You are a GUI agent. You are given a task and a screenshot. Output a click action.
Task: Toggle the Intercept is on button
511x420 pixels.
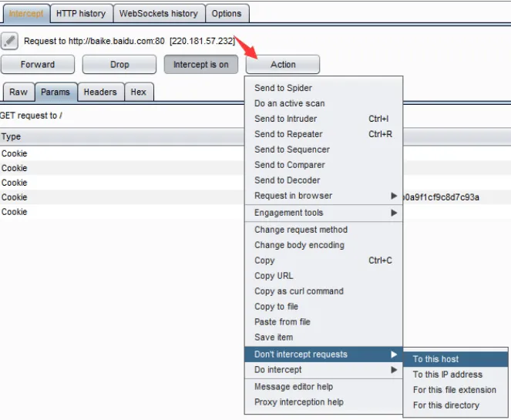(x=200, y=65)
